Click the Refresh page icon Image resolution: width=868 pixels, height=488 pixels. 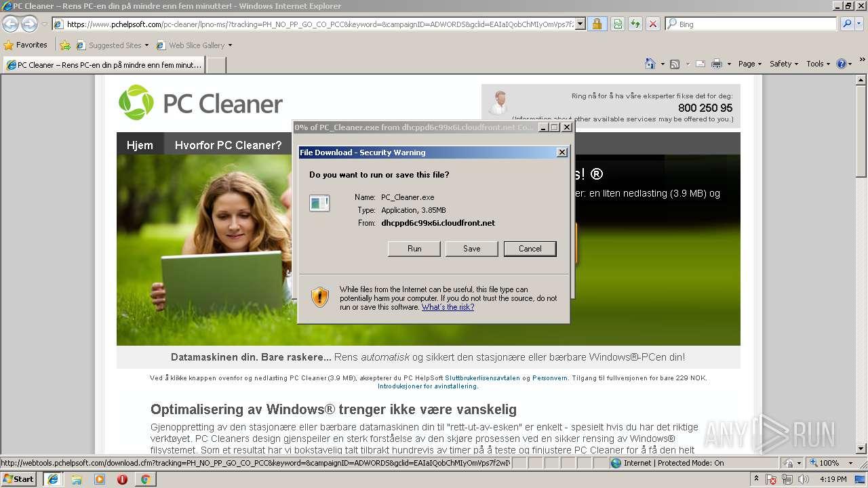click(x=635, y=24)
